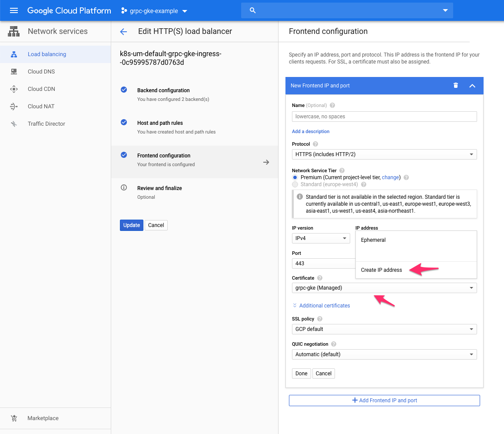Viewport: 504px width, 434px height.
Task: Click the change link for project-level tier
Action: (x=390, y=177)
